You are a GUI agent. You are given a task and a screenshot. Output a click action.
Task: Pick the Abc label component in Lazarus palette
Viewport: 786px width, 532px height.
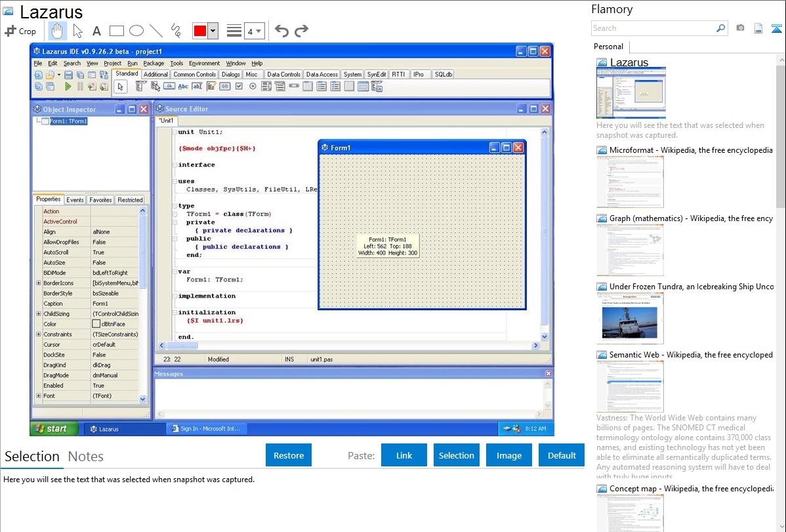tap(183, 86)
